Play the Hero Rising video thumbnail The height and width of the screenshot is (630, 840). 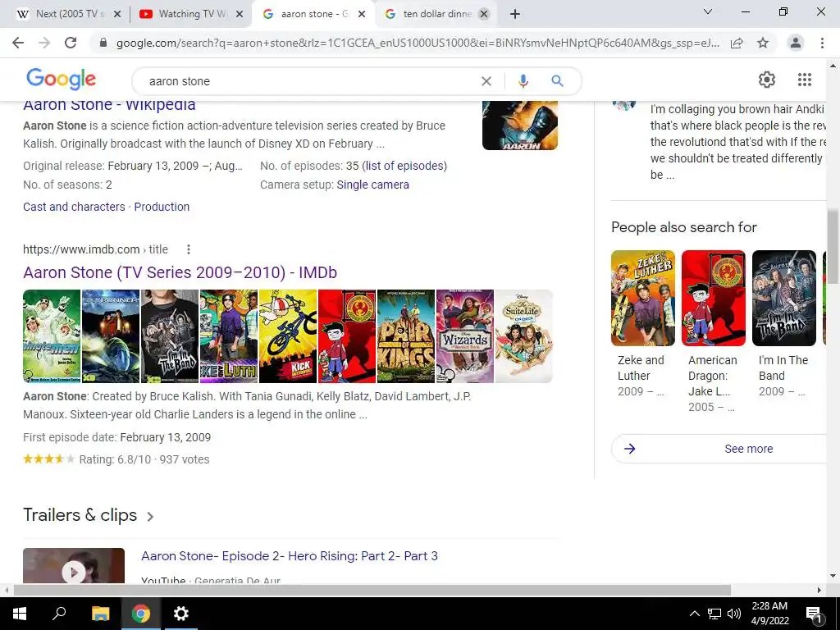click(x=74, y=566)
